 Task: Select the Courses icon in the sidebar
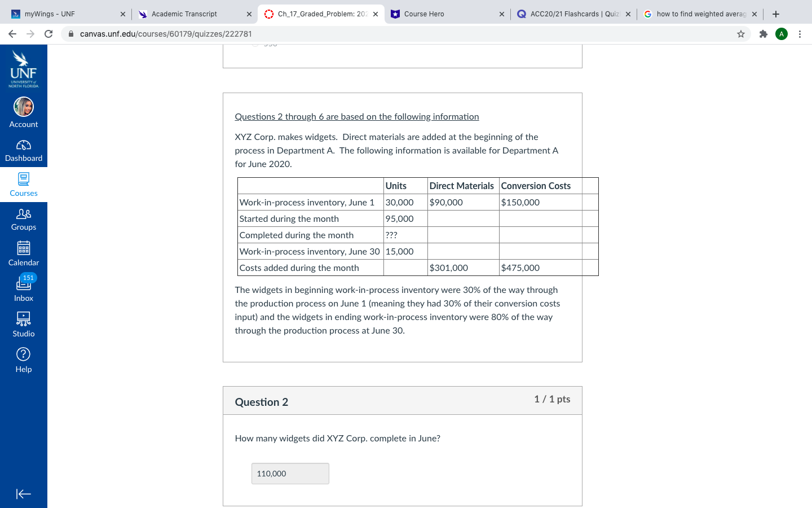click(x=23, y=183)
